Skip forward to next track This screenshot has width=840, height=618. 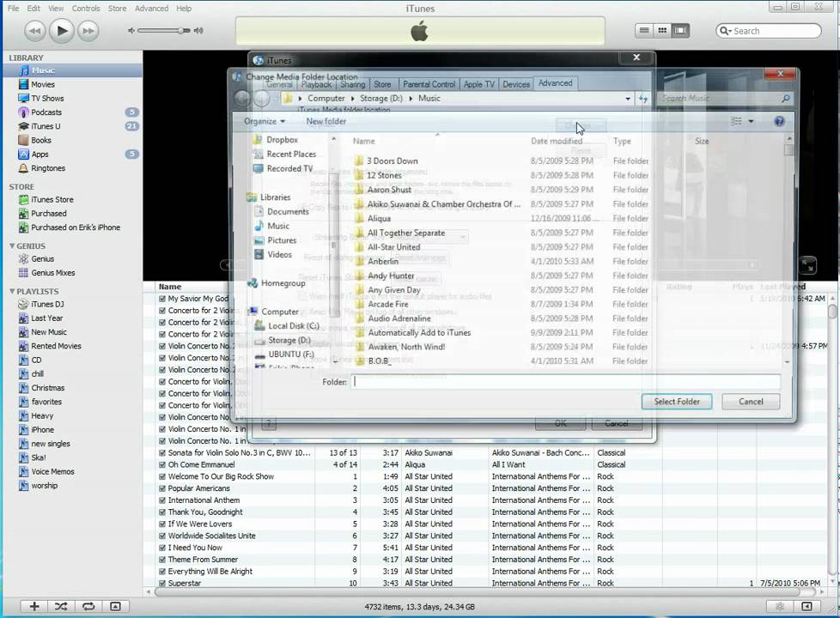(88, 31)
